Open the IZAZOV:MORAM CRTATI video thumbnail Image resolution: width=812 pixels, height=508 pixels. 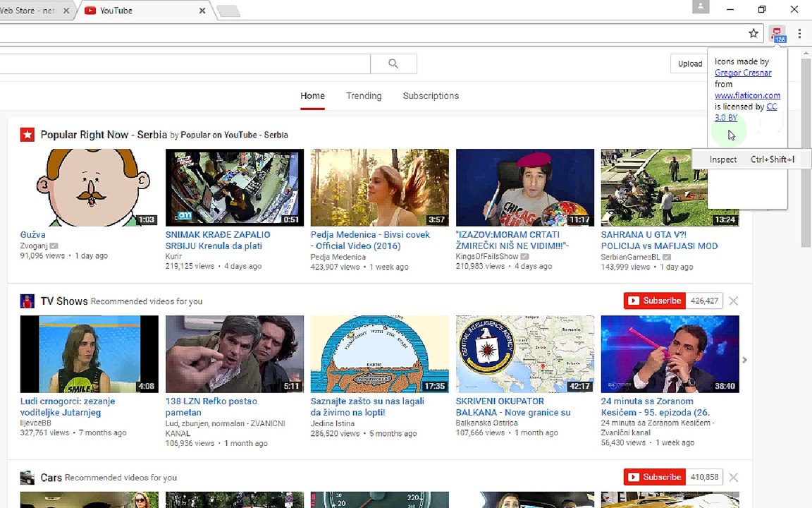click(x=524, y=188)
